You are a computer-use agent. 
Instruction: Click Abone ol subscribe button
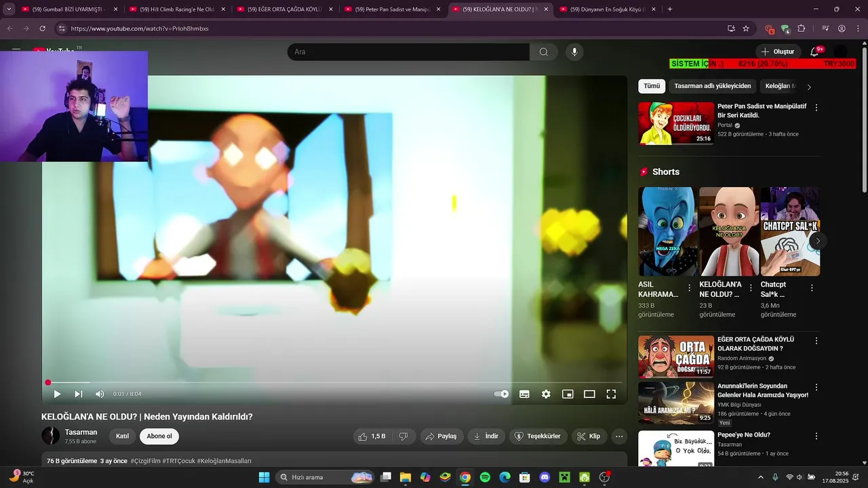(x=159, y=436)
